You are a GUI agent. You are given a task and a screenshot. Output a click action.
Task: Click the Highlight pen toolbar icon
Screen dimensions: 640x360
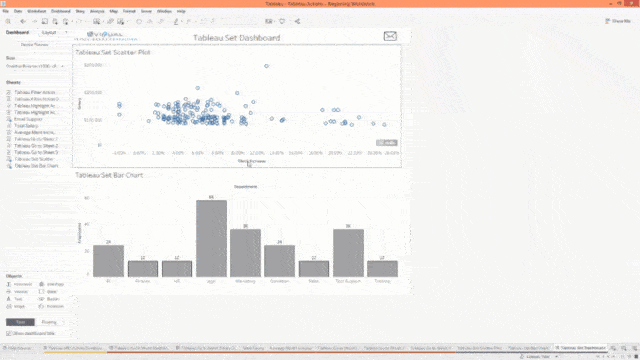(x=176, y=21)
